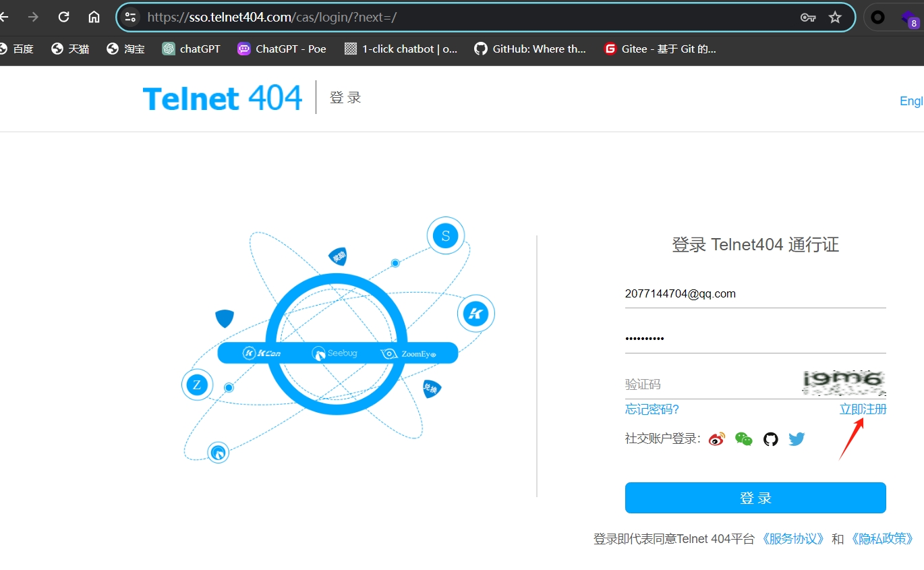Screen dimensions: 924x570
Task: Click the browser forward arrow
Action: tap(33, 17)
